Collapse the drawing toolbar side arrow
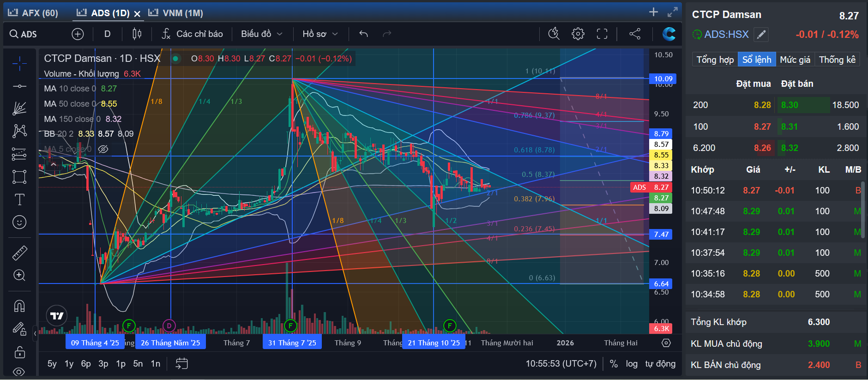The image size is (868, 380). point(35,333)
